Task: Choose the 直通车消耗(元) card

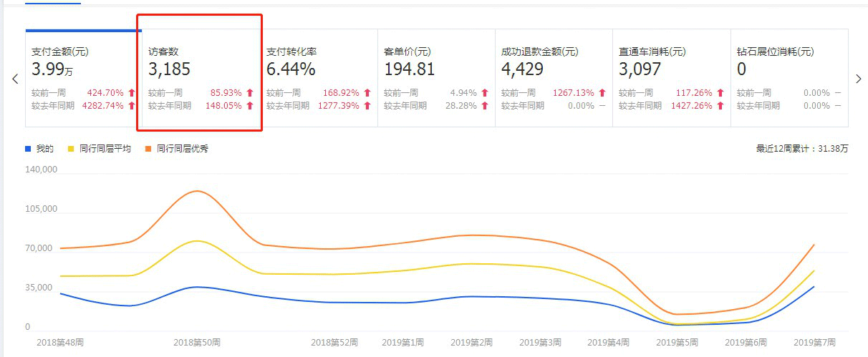Action: (670, 78)
